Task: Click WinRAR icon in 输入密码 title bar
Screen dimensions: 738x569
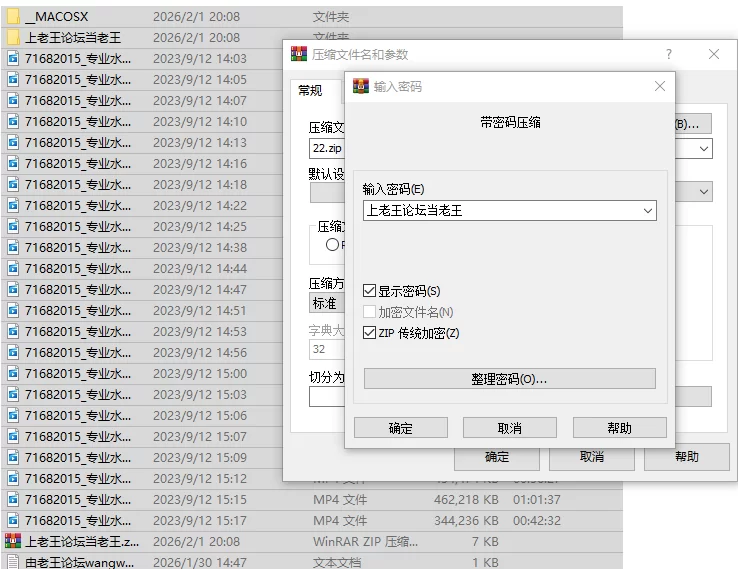Action: click(x=361, y=86)
